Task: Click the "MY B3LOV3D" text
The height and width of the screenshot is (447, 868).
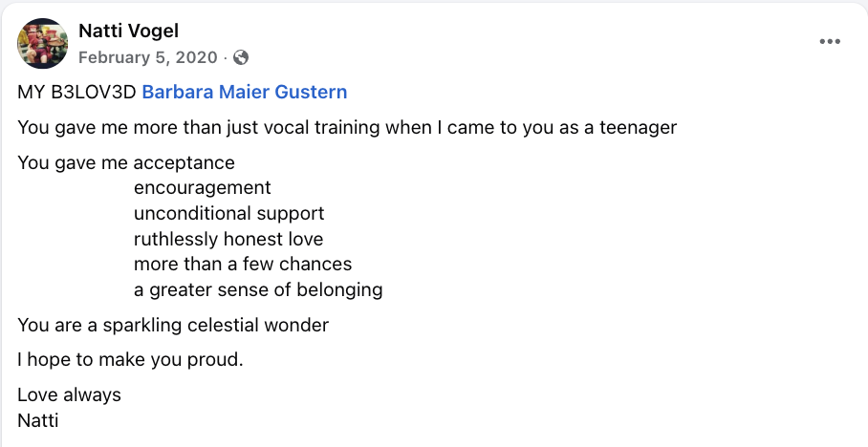Action: pos(76,93)
